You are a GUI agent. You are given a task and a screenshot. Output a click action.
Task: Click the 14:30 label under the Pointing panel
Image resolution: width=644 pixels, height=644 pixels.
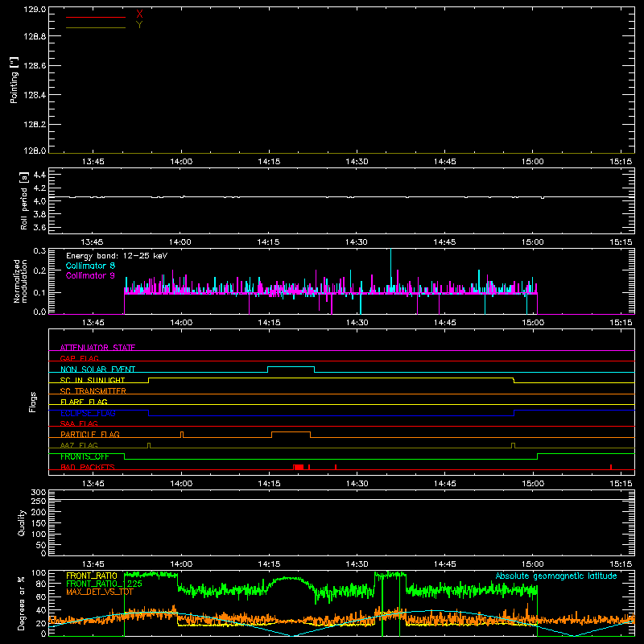[357, 162]
